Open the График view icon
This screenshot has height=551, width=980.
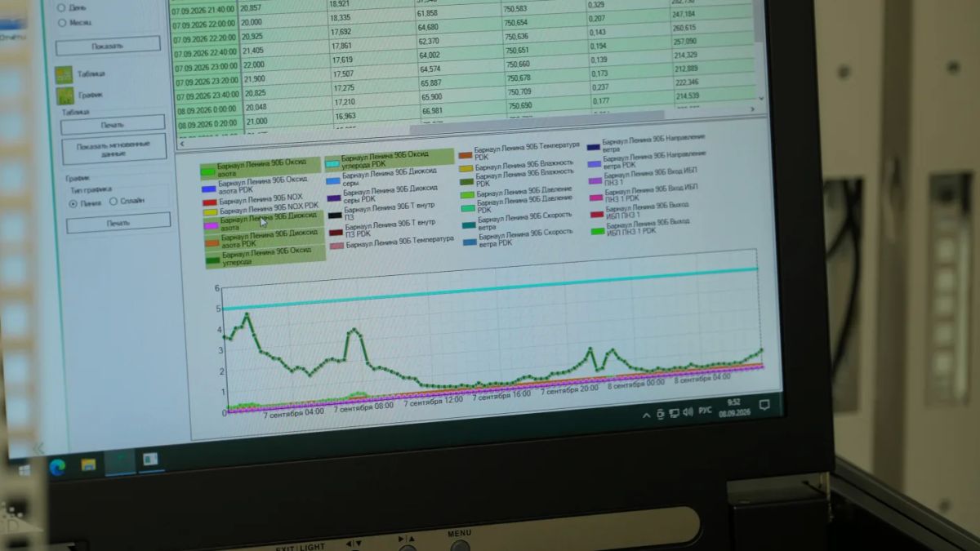pyautogui.click(x=65, y=95)
